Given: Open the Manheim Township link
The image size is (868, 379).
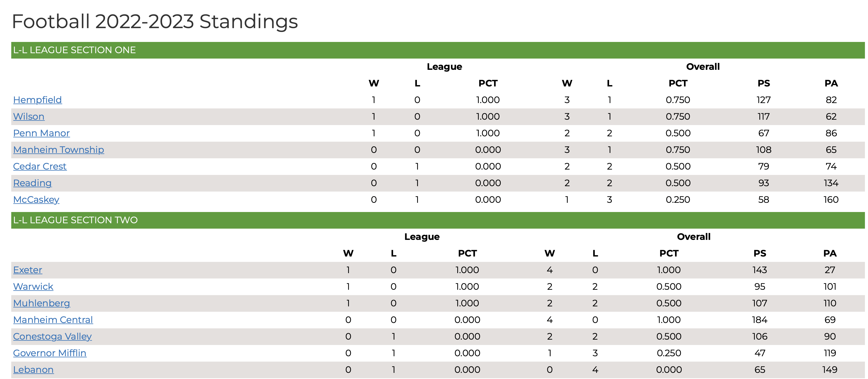Looking at the screenshot, I should pos(59,149).
